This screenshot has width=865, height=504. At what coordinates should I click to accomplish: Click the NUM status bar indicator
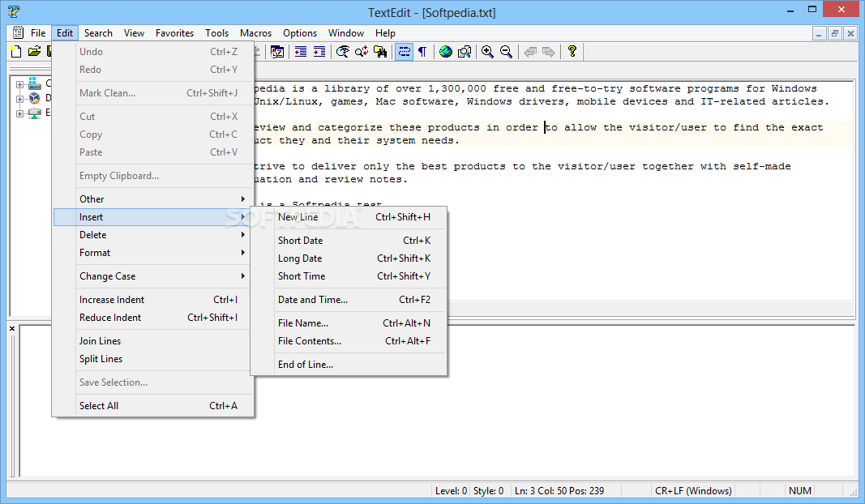coord(800,491)
